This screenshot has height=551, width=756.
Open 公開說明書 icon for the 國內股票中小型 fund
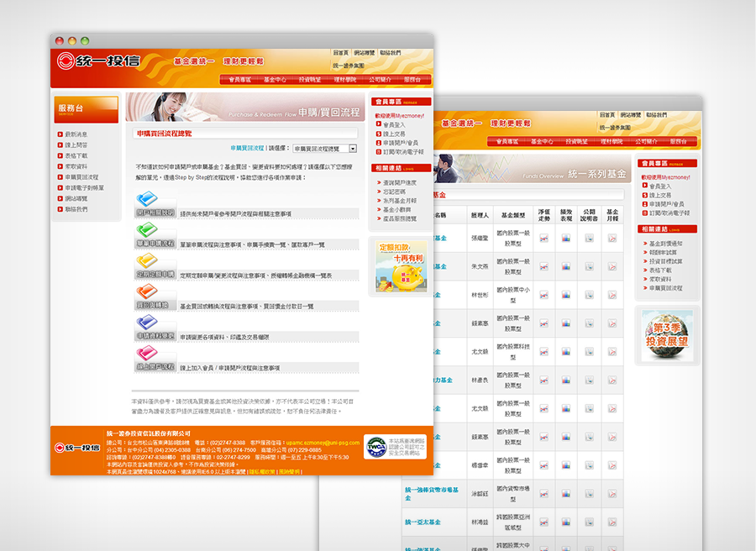click(589, 295)
